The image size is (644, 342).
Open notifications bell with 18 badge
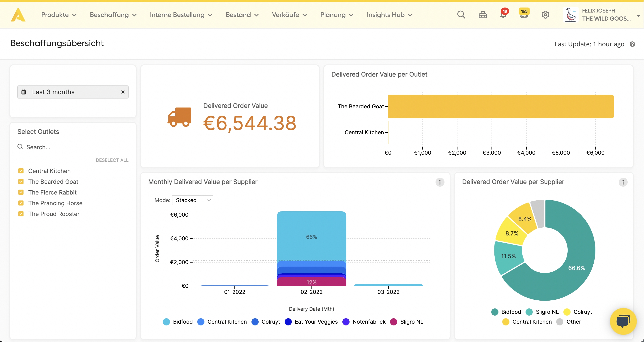coord(503,15)
